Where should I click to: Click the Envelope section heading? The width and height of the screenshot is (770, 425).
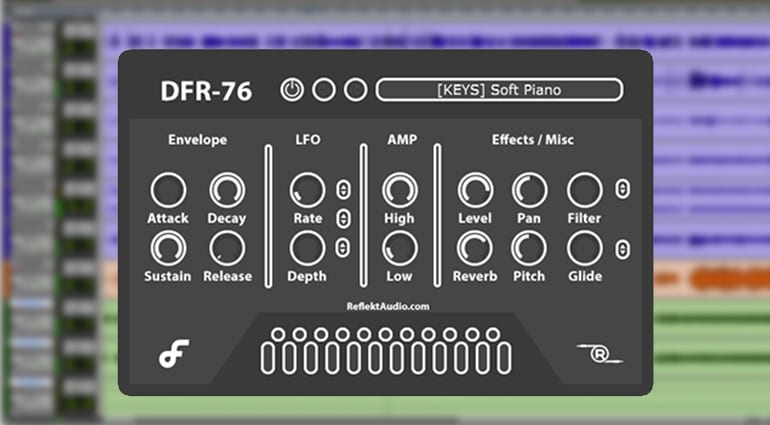pyautogui.click(x=197, y=140)
